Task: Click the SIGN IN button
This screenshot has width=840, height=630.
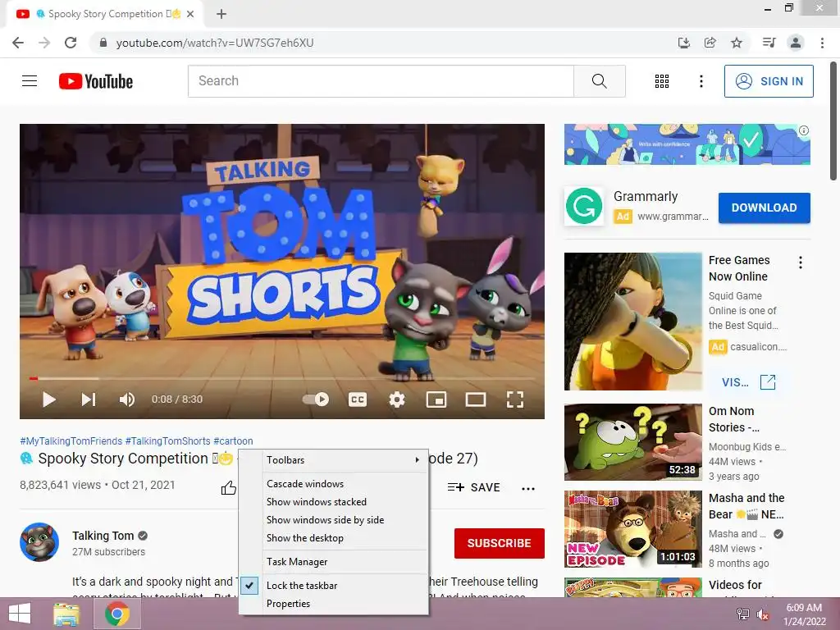Action: (769, 81)
